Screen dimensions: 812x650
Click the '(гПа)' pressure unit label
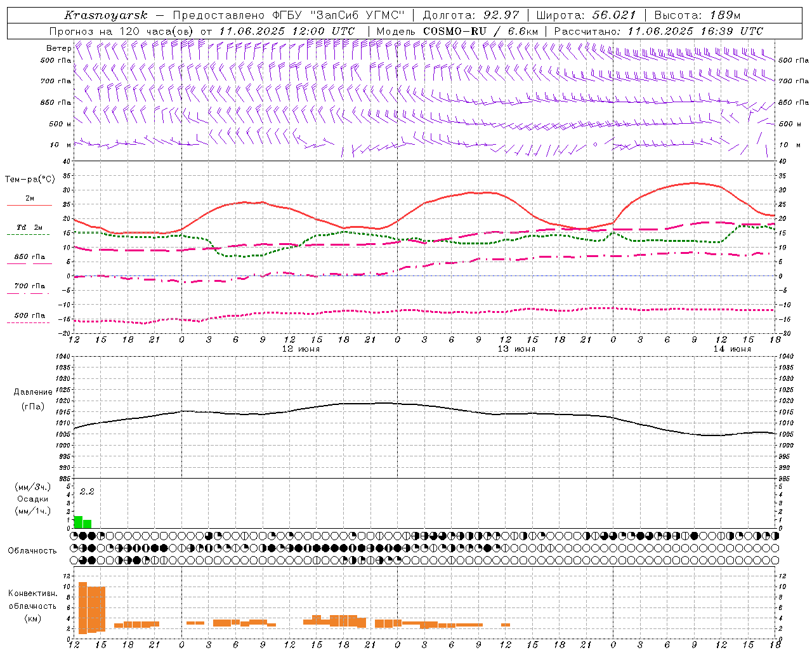point(33,406)
